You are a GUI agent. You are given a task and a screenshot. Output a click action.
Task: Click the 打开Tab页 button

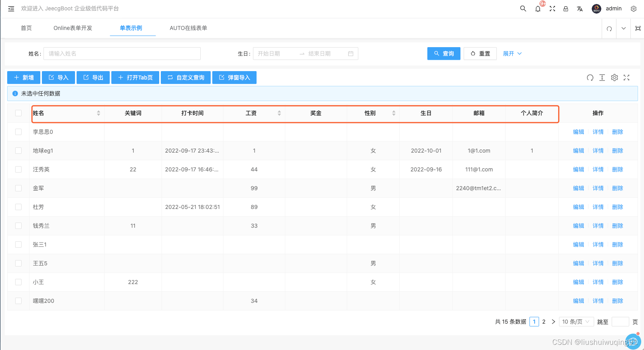135,78
